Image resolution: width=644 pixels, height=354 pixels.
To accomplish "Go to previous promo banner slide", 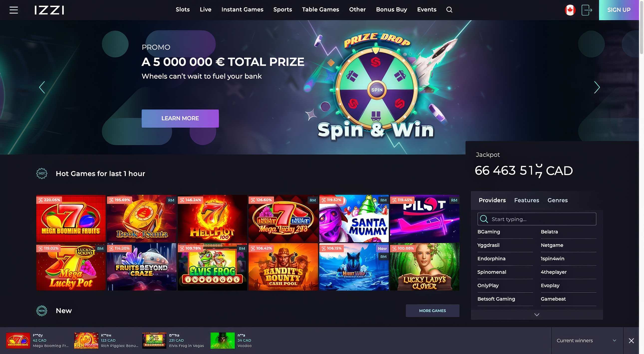I will (x=42, y=87).
